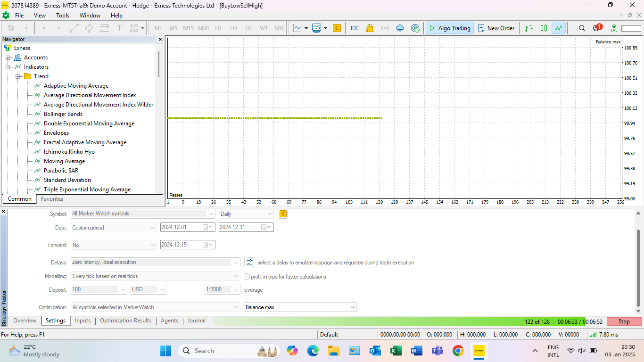Open Custom period date dropdown
This screenshot has height=362, width=644.
click(114, 227)
